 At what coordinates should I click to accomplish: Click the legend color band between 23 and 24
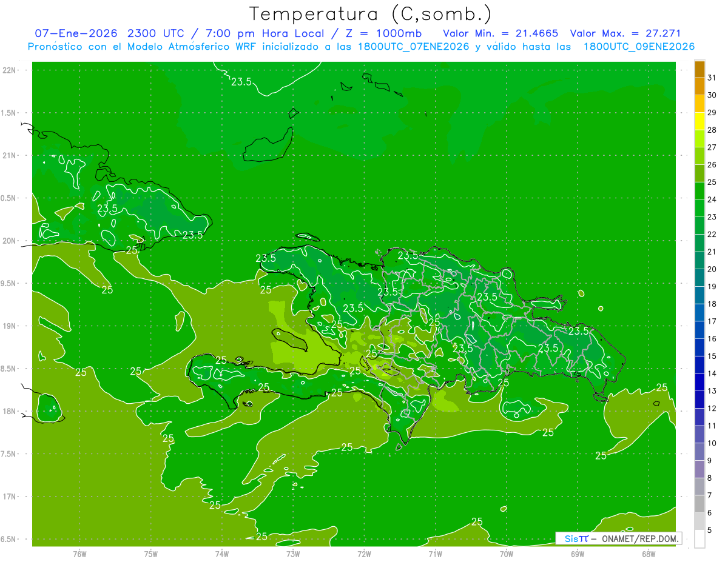[x=699, y=209]
